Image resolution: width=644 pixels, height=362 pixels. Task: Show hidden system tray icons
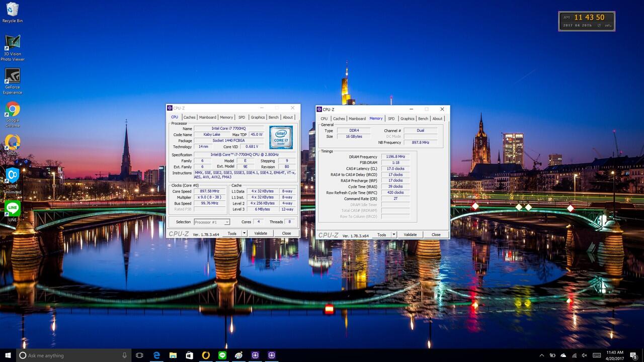pyautogui.click(x=543, y=355)
